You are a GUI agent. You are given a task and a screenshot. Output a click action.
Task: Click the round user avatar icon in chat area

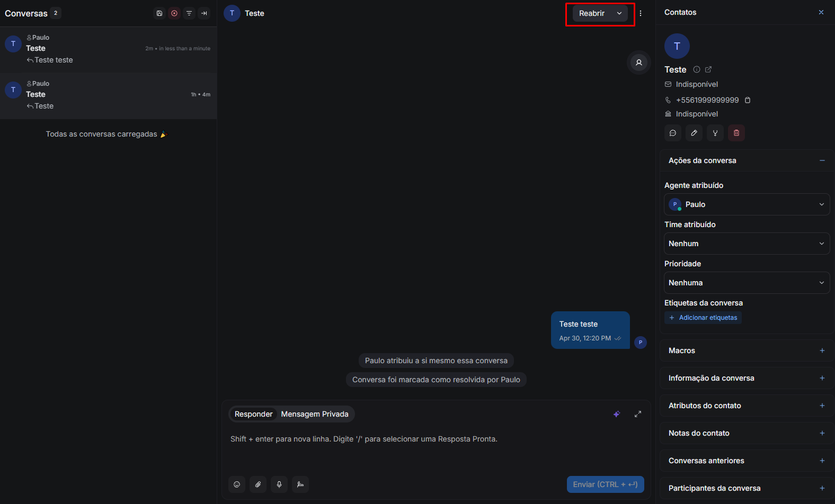[x=639, y=62]
